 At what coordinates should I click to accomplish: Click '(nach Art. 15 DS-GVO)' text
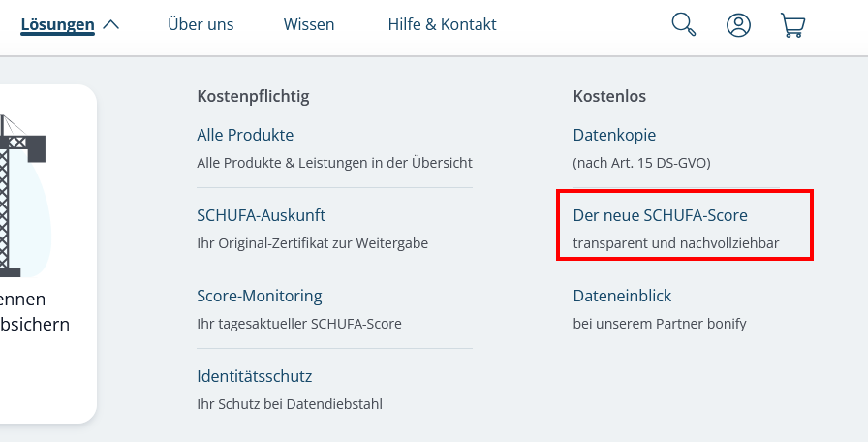tap(641, 163)
